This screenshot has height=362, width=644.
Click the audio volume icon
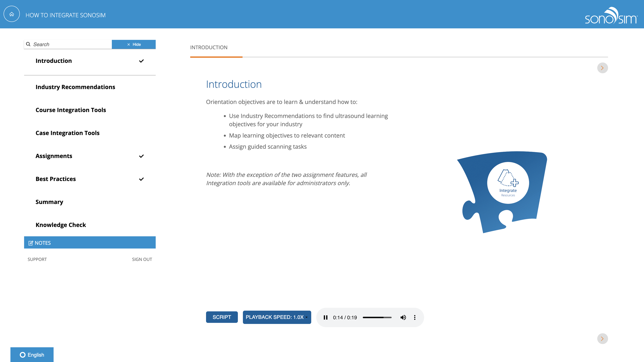pyautogui.click(x=403, y=317)
